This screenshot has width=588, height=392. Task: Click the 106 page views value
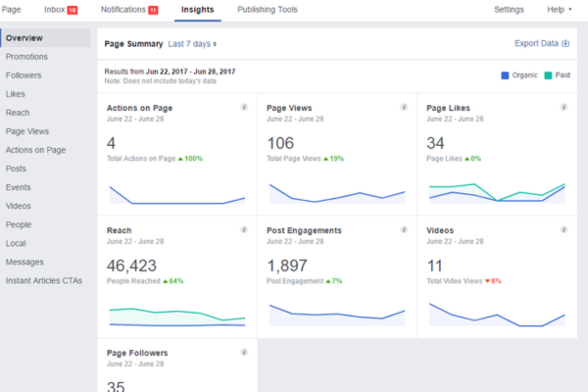[x=280, y=143]
